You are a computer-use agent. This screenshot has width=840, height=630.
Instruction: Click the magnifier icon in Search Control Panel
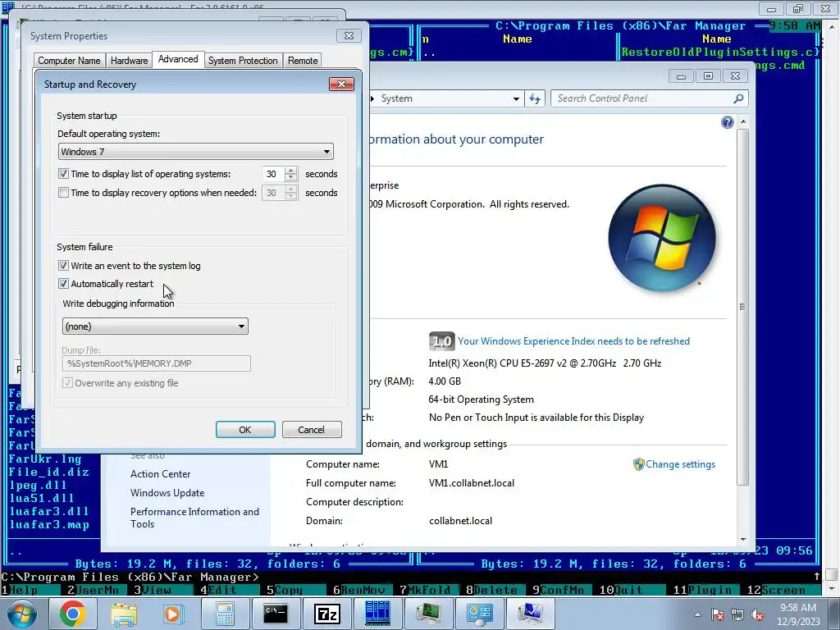click(x=738, y=98)
